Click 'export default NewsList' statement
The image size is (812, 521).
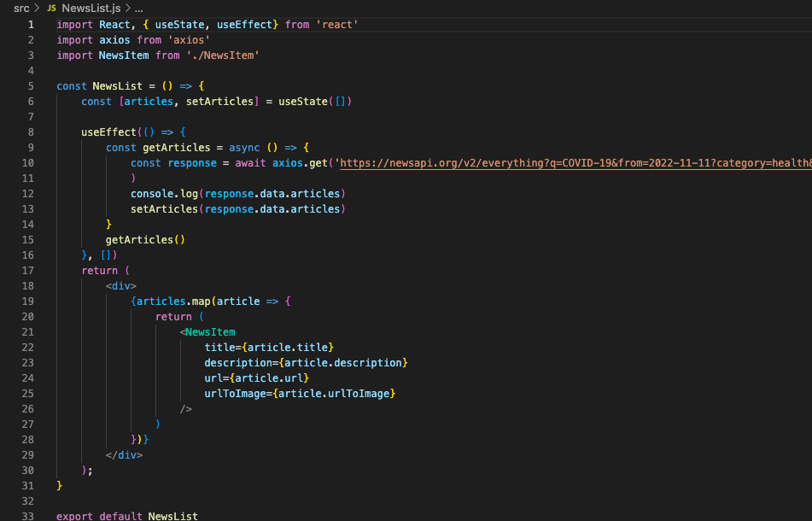coord(127,516)
